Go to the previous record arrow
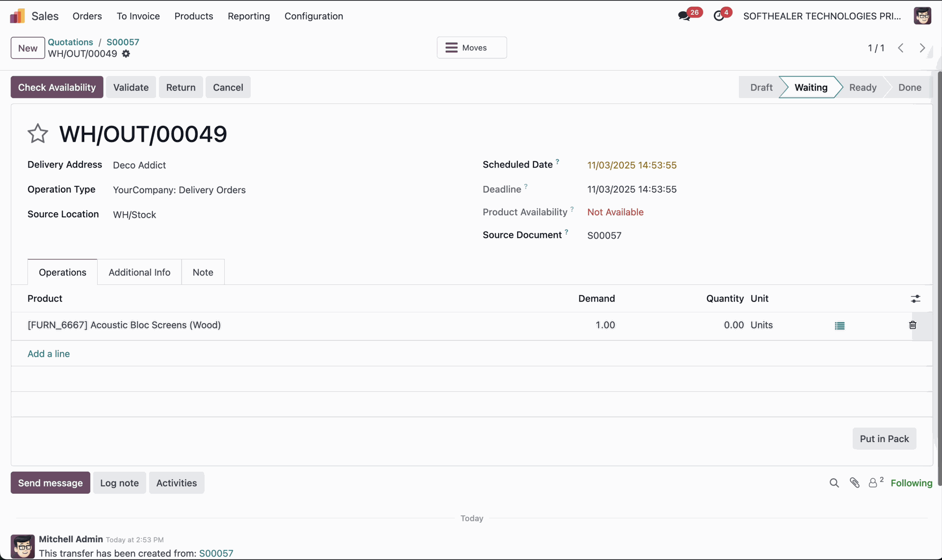This screenshot has height=560, width=942. click(x=901, y=48)
